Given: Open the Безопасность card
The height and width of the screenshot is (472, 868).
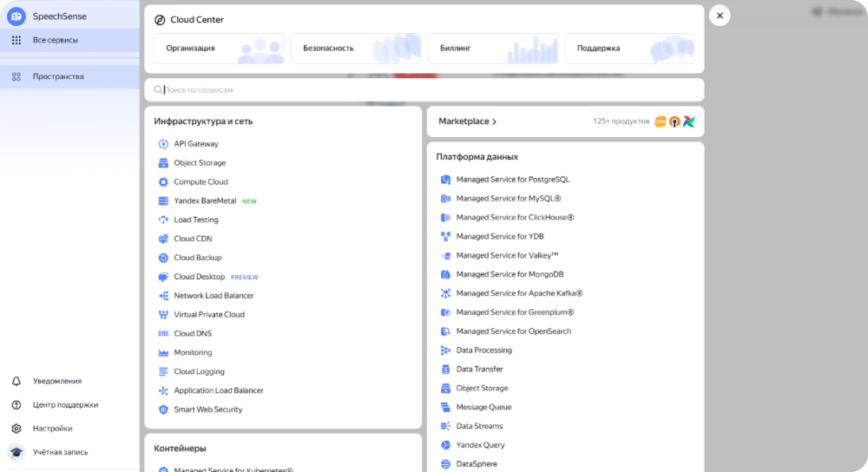Looking at the screenshot, I should click(356, 48).
